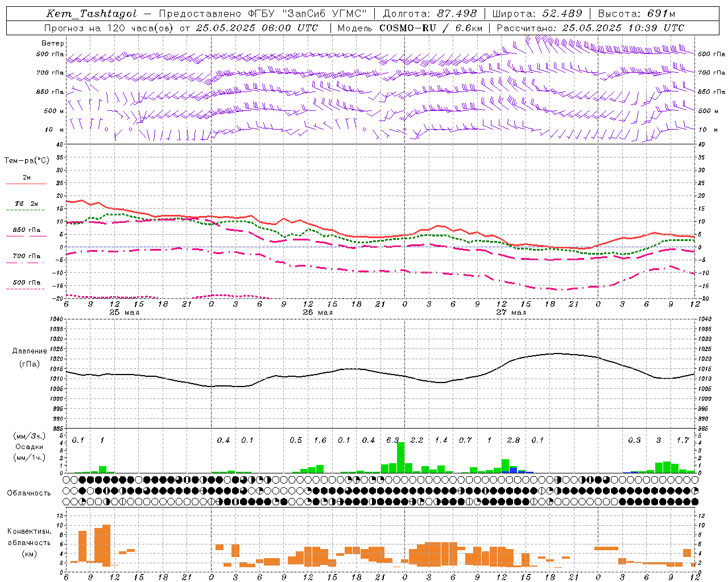Click the Td 2м dew point legend entry
Viewport: 728px width, 582px height.
tap(27, 203)
